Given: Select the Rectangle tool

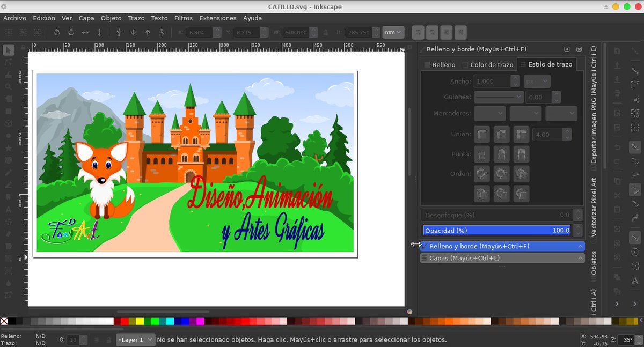Looking at the screenshot, I should point(8,111).
